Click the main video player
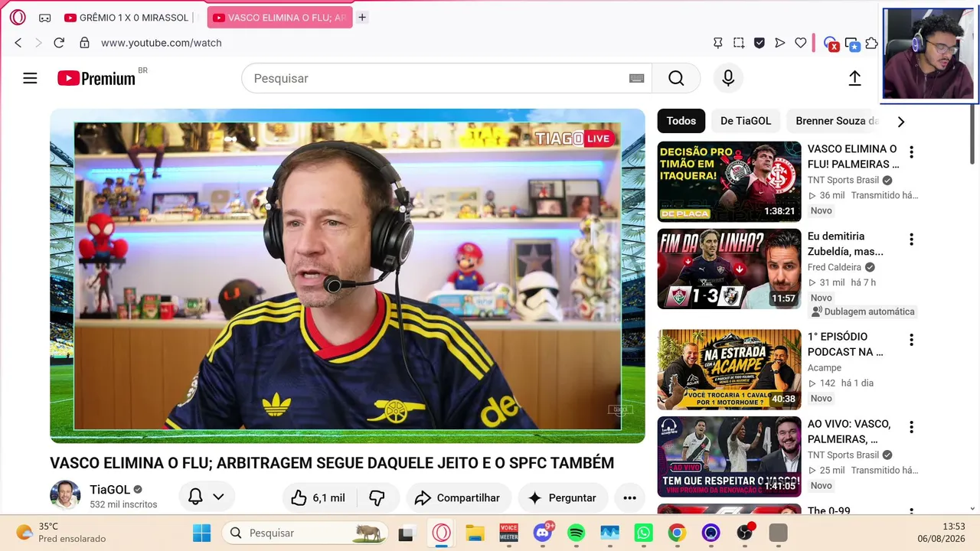Screen dimensions: 980x551 (348, 276)
